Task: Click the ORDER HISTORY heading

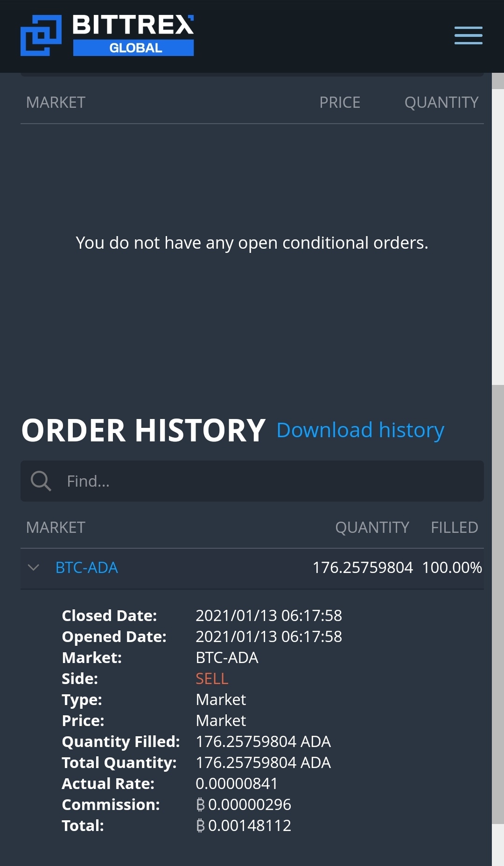Action: [143, 430]
